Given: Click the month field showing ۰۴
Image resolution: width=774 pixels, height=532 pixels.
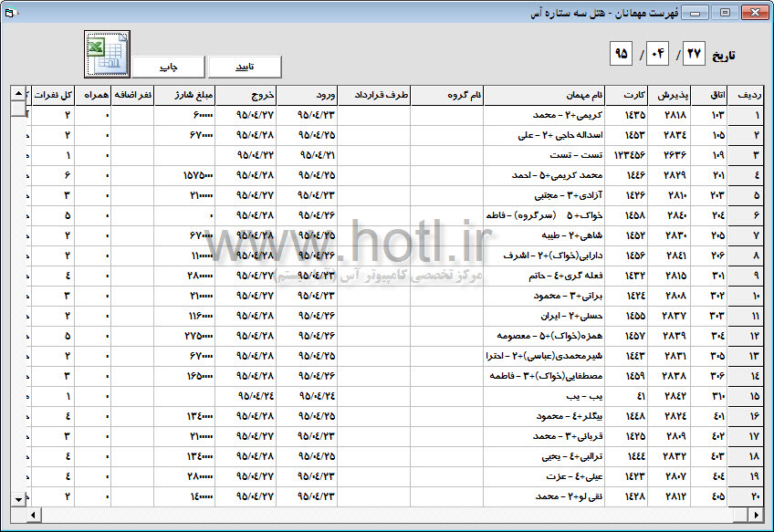Looking at the screenshot, I should pos(657,53).
